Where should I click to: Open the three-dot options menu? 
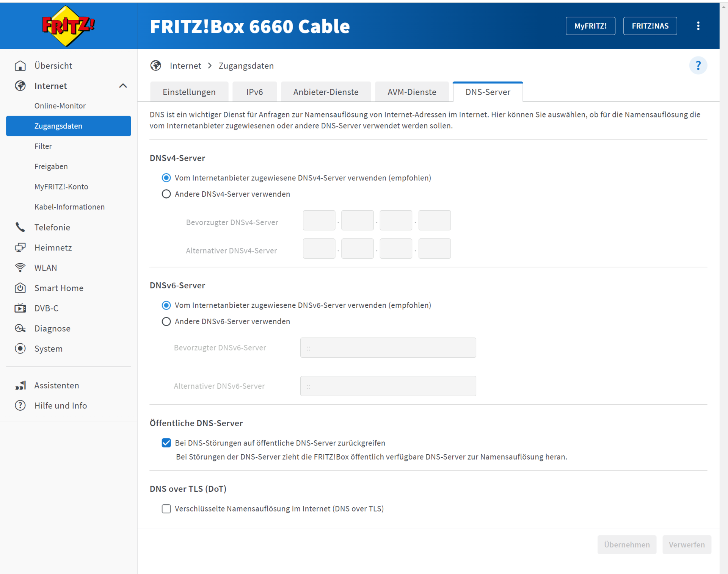click(698, 26)
